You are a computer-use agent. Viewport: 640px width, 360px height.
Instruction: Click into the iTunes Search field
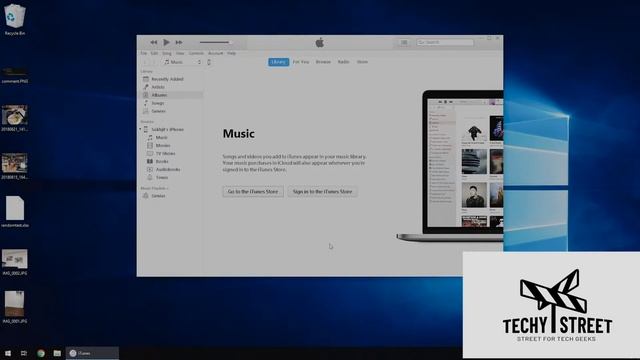pos(445,42)
